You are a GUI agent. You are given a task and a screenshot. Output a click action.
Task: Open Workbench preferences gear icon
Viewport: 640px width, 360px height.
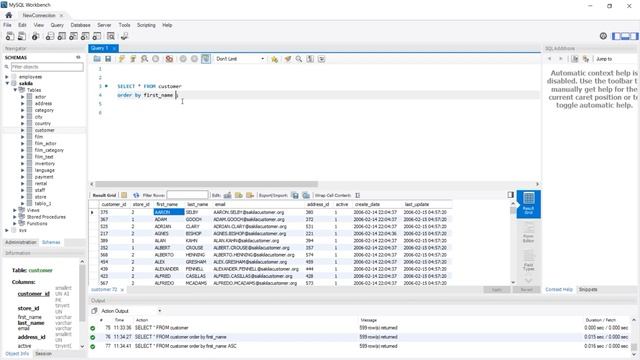click(x=603, y=36)
